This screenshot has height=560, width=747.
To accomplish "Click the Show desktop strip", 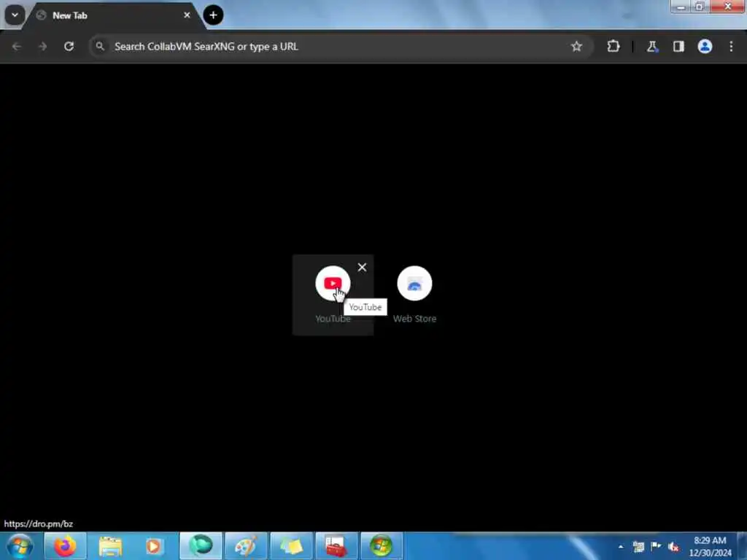I will 743,545.
